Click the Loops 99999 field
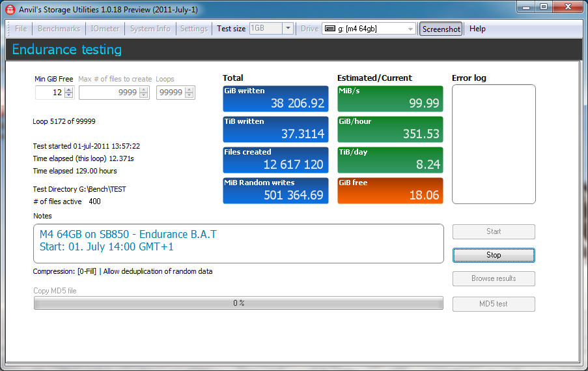Image resolution: width=588 pixels, height=371 pixels. click(171, 93)
